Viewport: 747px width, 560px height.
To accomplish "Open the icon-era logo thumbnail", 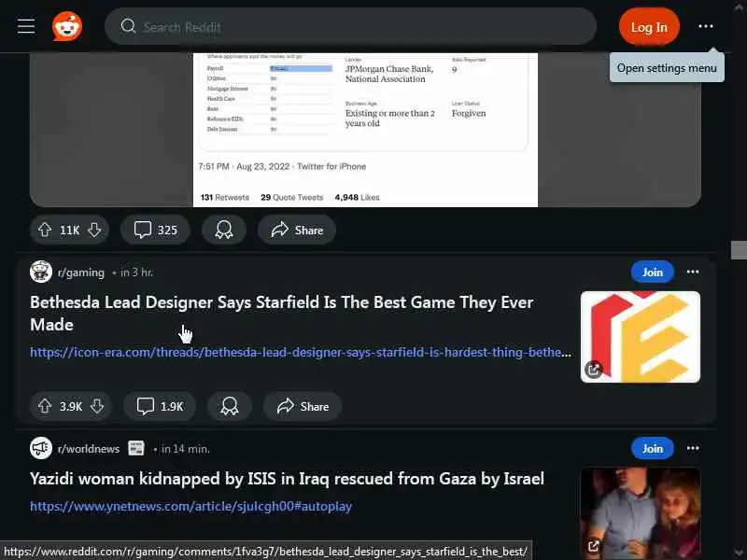I will pos(641,337).
